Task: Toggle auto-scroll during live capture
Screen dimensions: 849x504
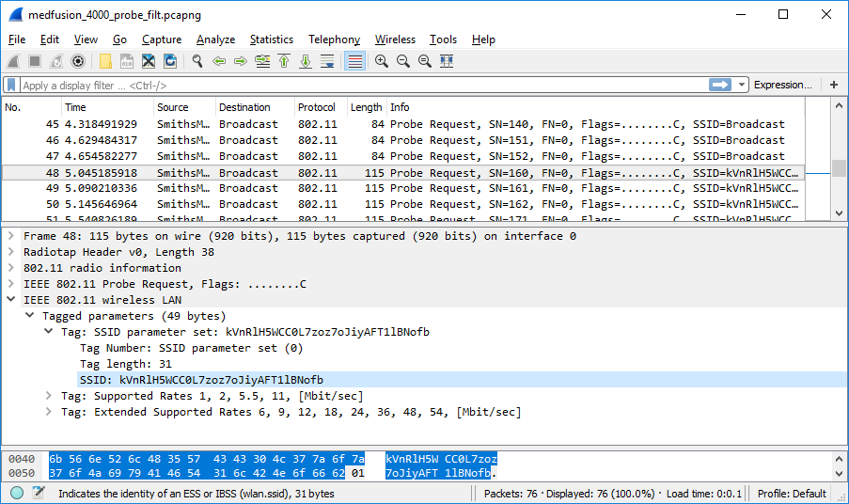Action: tap(327, 61)
